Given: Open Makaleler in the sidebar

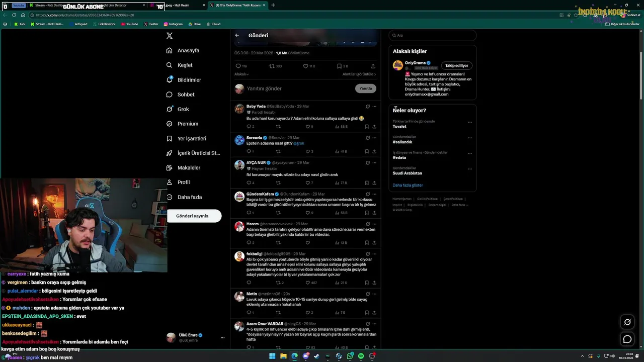Looking at the screenshot, I should click(183, 167).
